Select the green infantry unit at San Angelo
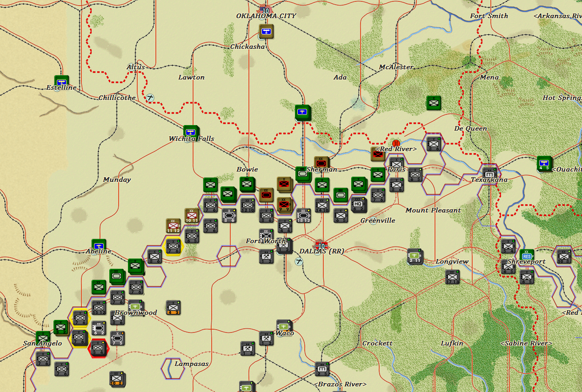Screen dimensions: 582x392 (43, 338)
